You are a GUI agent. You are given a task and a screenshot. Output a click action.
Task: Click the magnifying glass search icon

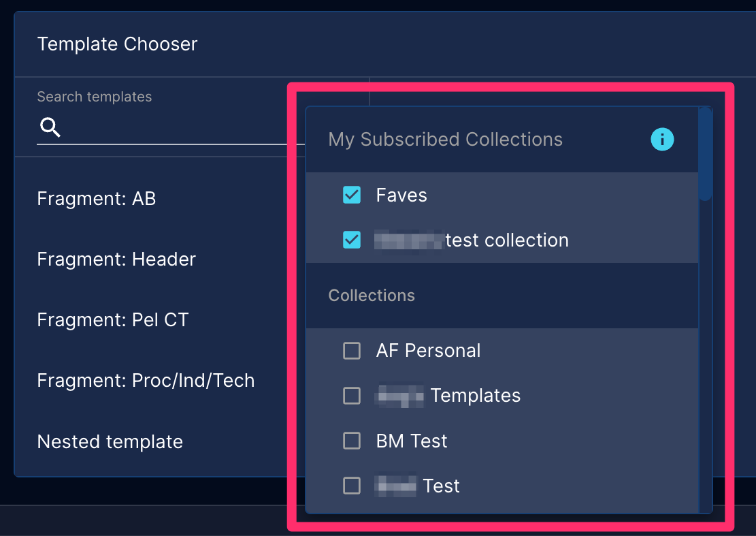pyautogui.click(x=50, y=127)
